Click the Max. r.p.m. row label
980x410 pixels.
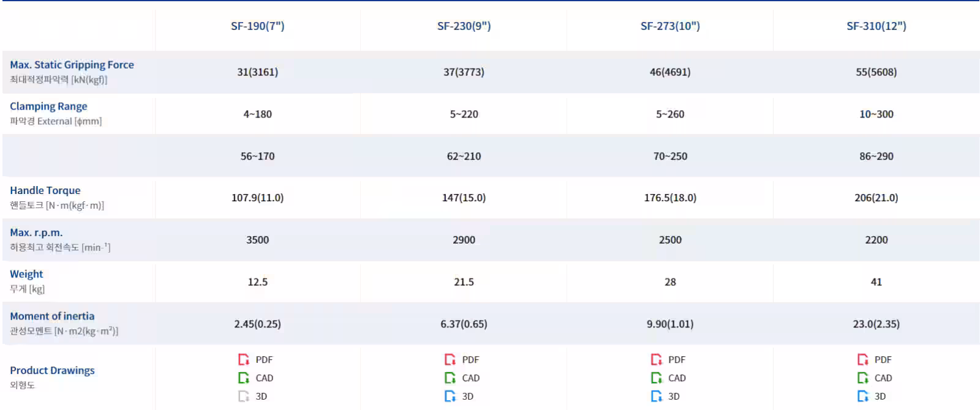pyautogui.click(x=36, y=233)
